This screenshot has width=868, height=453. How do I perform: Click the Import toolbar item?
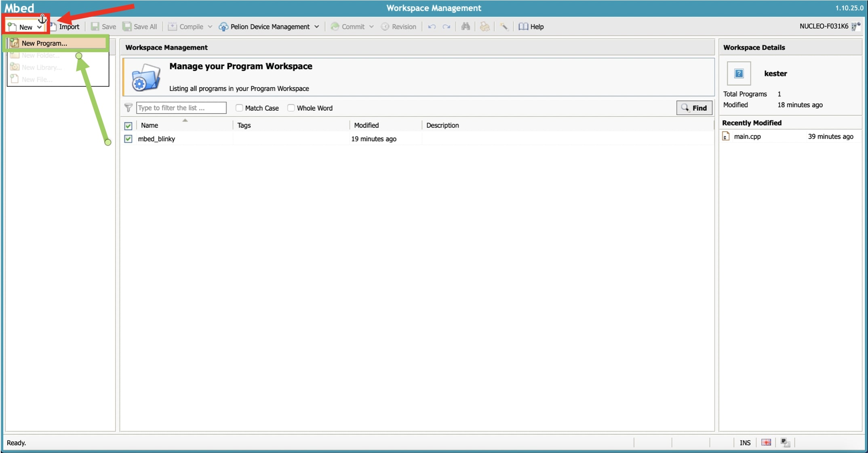(69, 27)
